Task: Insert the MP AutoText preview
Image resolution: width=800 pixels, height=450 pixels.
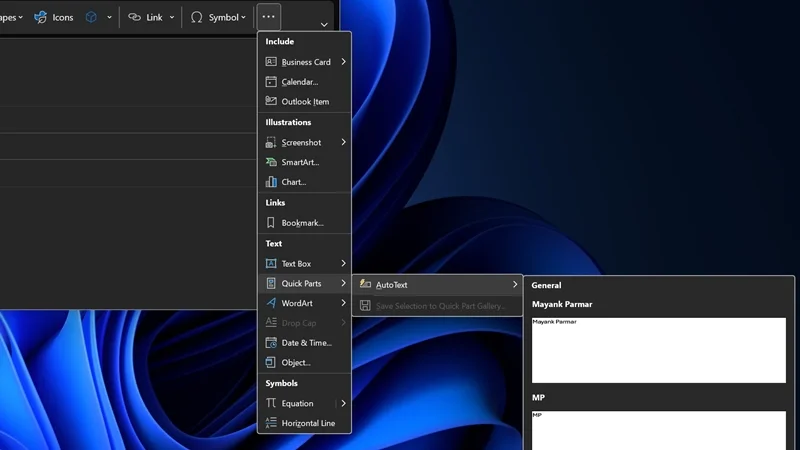Action: tap(659, 430)
